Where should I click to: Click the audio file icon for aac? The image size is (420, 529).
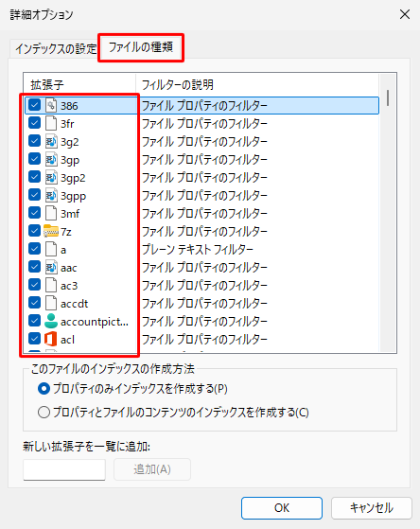click(x=51, y=268)
